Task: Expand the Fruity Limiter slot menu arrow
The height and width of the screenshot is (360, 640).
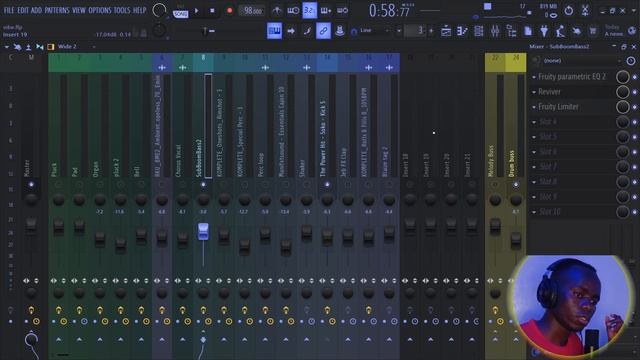Action: [534, 107]
